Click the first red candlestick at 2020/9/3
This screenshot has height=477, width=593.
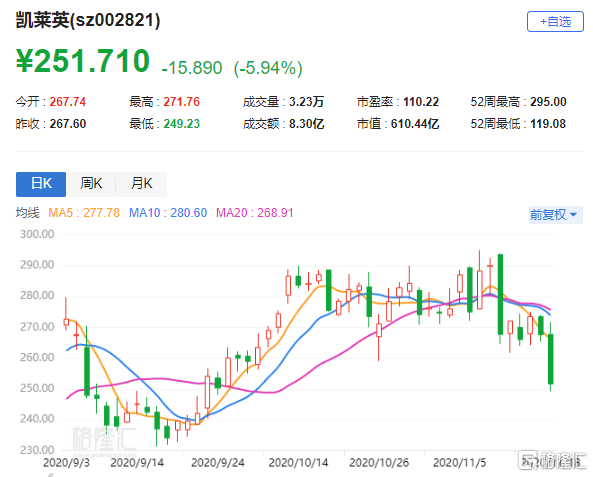66,322
